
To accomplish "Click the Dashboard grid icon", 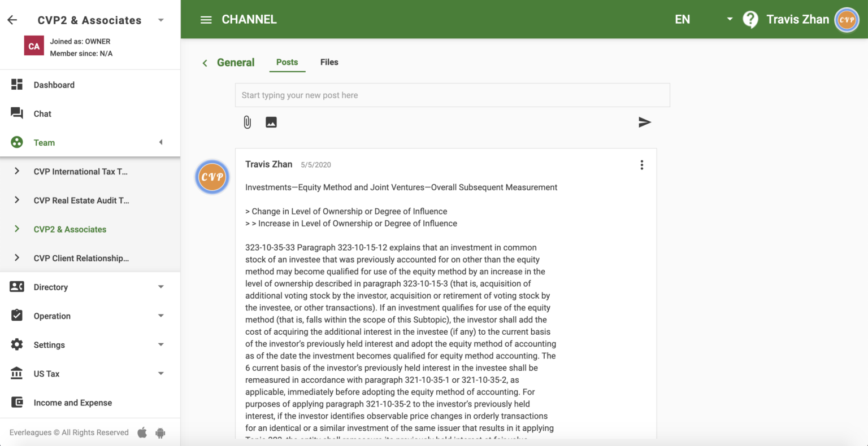I will (x=17, y=85).
